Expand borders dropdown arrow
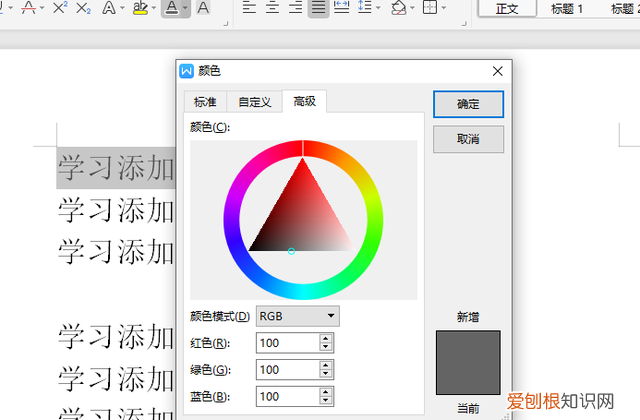The height and width of the screenshot is (420, 640). coord(444,8)
